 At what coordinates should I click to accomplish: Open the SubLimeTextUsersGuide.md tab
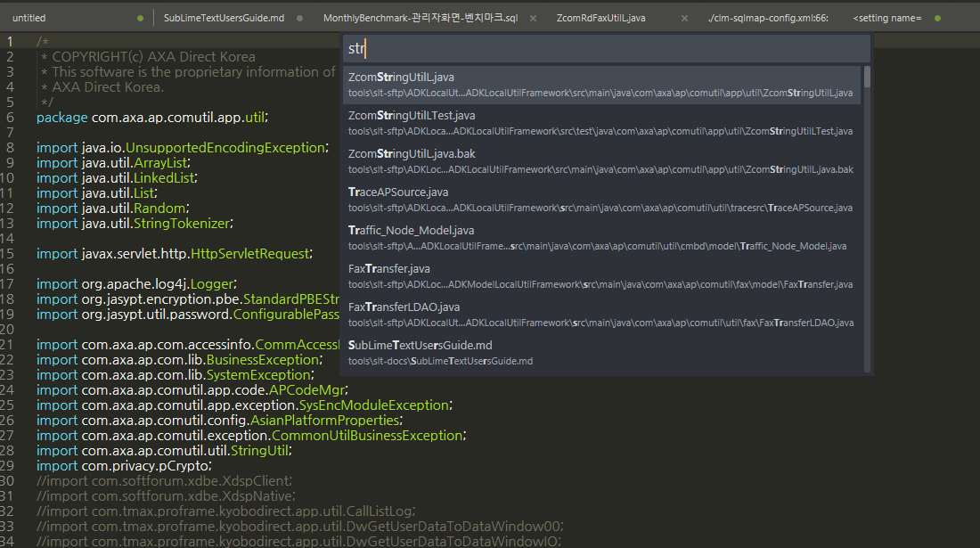(224, 18)
